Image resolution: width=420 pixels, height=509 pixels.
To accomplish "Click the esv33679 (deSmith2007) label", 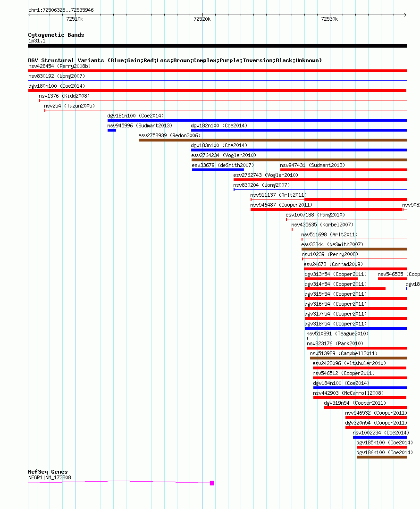I will 223,165.
